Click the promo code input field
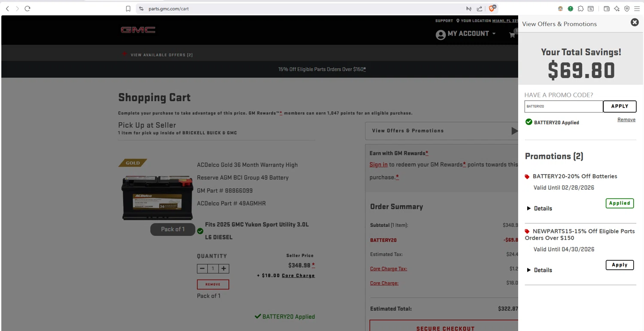The image size is (644, 331). tap(563, 106)
